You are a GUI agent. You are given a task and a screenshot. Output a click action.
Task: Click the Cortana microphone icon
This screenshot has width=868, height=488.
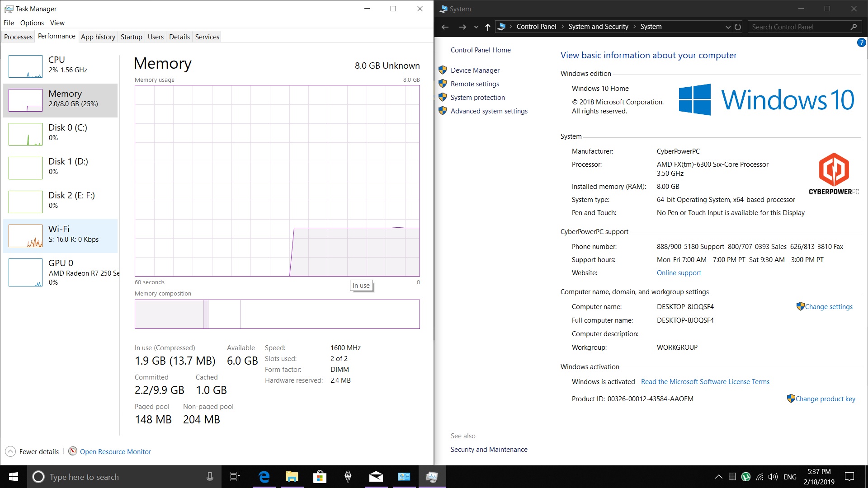[x=210, y=477]
